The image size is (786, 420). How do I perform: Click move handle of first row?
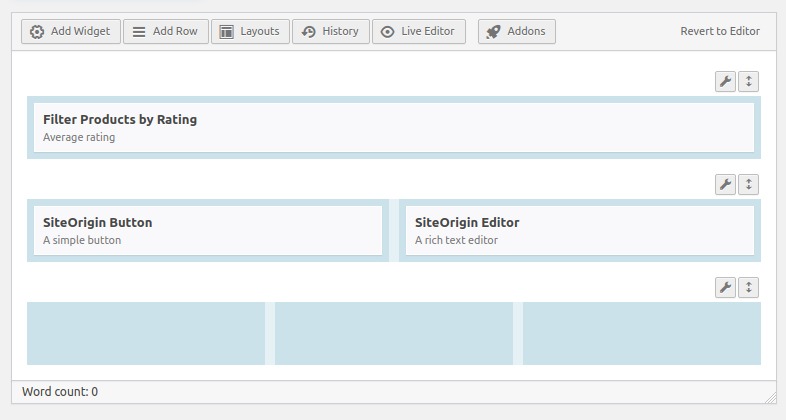pos(748,82)
